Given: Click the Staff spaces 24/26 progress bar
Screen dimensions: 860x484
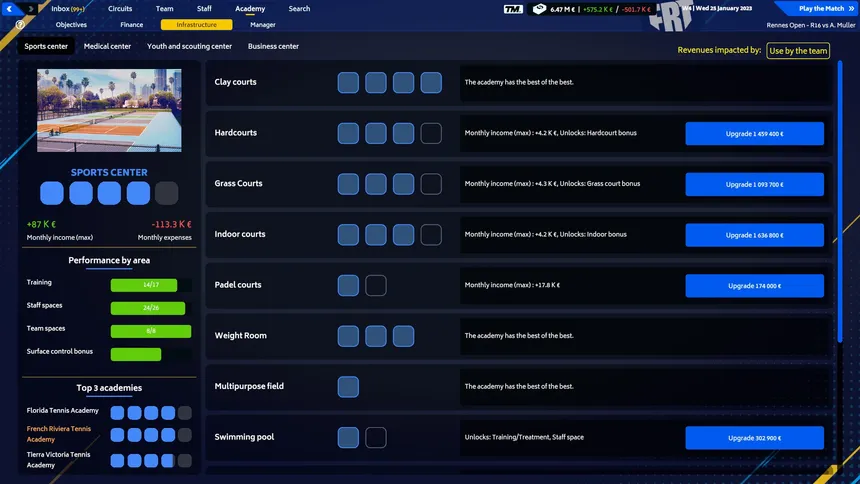Looking at the screenshot, I should [151, 308].
